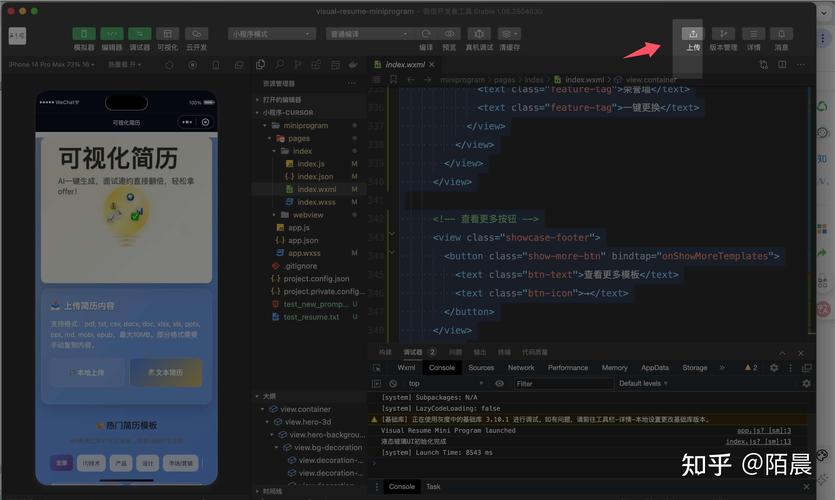835x500 pixels.
Task: Open 资源管理器 more options ellipsis
Action: pyautogui.click(x=351, y=83)
